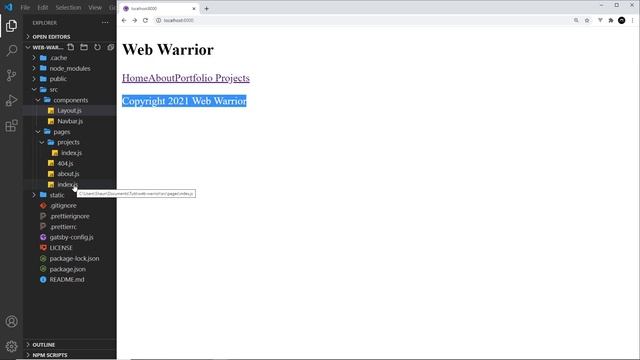Bookmark this page with the star icon

click(587, 20)
